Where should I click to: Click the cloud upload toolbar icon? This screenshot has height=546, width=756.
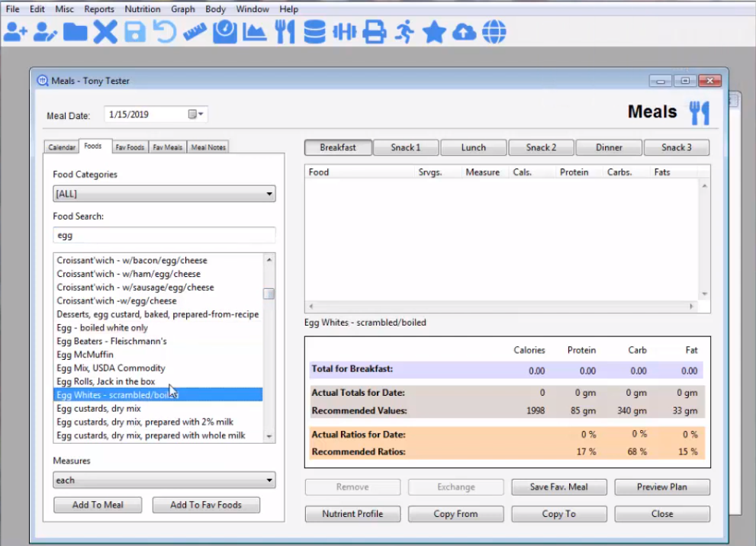pos(465,32)
